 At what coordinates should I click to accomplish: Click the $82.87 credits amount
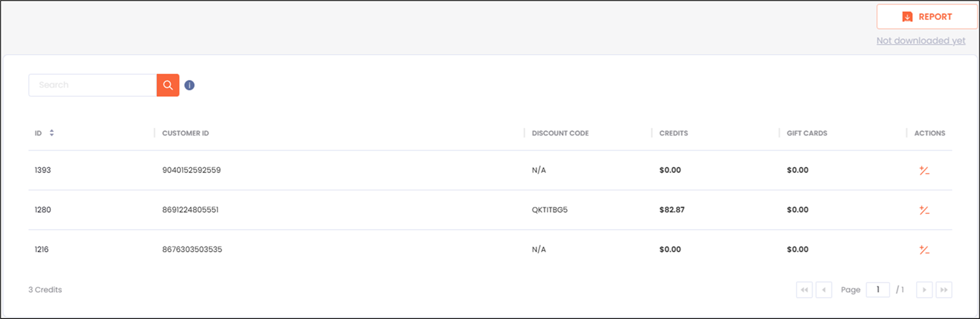pos(671,210)
